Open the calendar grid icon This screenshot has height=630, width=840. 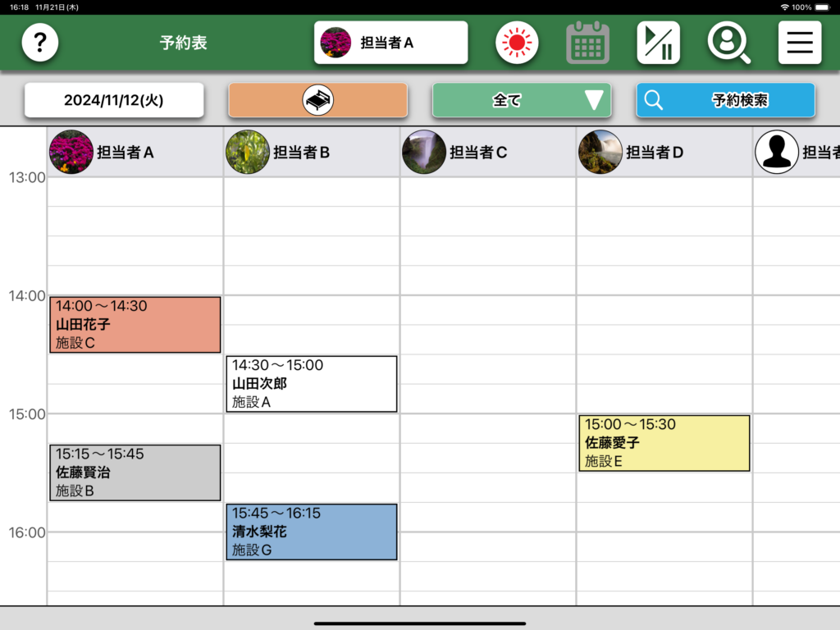point(587,43)
